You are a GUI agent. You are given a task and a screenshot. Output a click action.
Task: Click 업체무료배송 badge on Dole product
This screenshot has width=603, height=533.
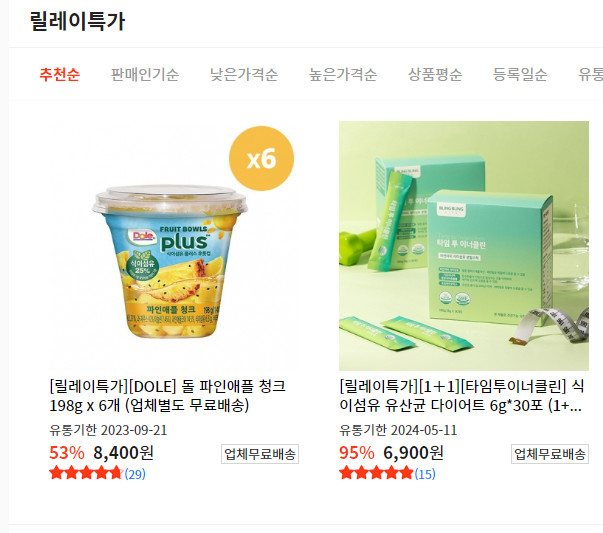pyautogui.click(x=260, y=454)
